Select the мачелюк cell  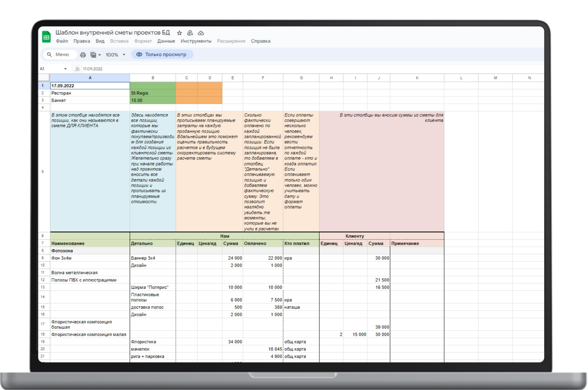click(153, 349)
